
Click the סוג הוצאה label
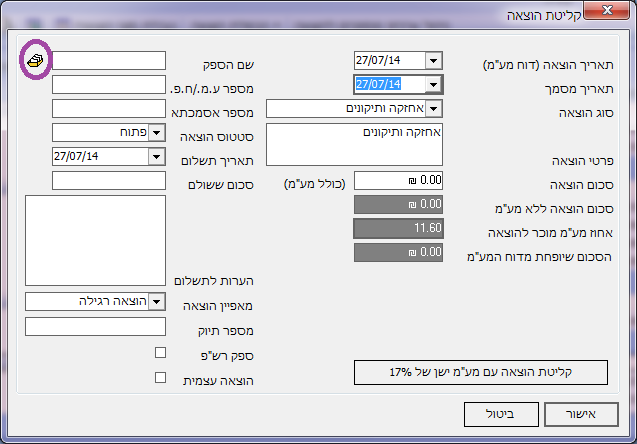(x=586, y=113)
